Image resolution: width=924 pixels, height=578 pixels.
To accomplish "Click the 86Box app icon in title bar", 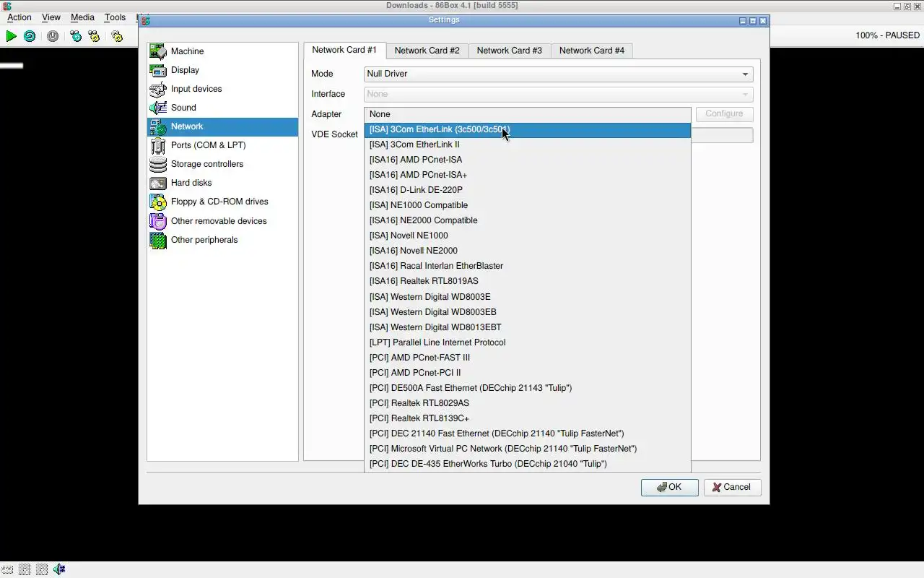I will pyautogui.click(x=6, y=6).
